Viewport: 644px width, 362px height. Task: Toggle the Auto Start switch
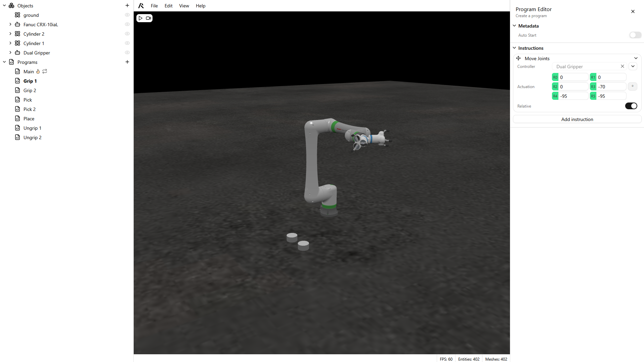[x=635, y=35]
